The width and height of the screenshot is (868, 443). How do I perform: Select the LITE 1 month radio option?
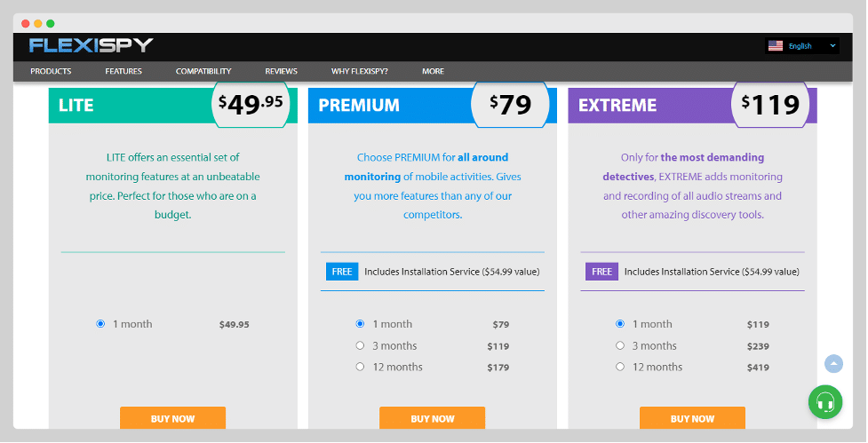[100, 324]
